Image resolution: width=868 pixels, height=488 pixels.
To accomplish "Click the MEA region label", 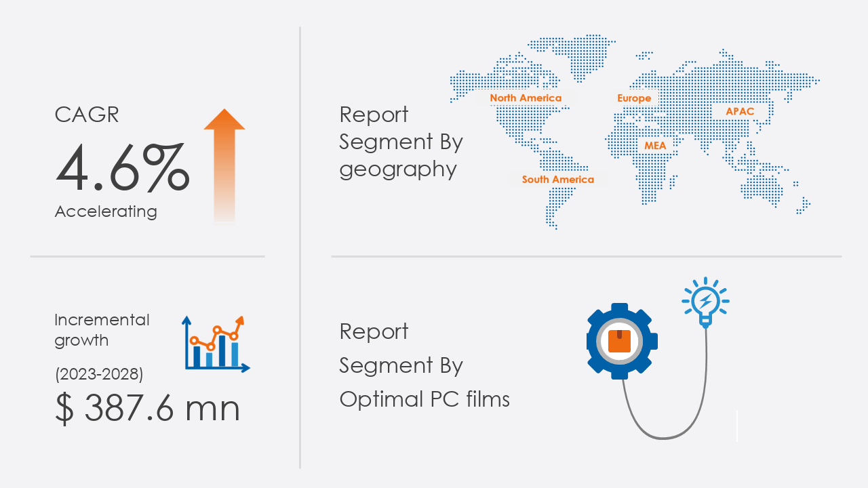I will 655,146.
